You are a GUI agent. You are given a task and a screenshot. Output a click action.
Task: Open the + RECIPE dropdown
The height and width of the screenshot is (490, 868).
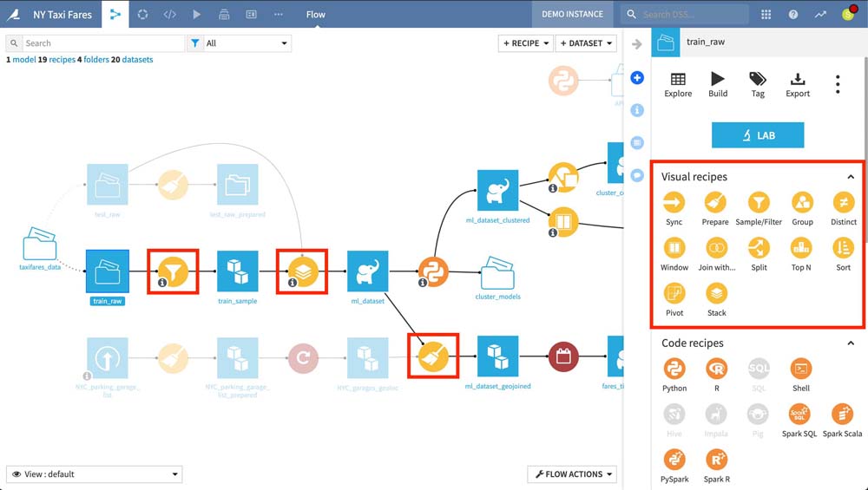pyautogui.click(x=525, y=43)
